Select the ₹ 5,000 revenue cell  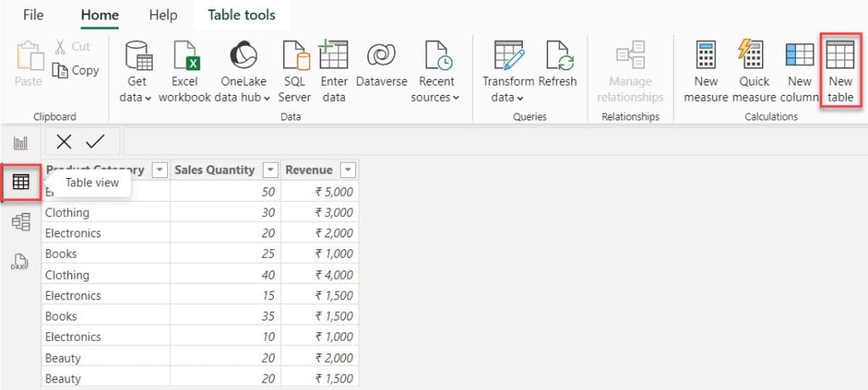(x=320, y=192)
